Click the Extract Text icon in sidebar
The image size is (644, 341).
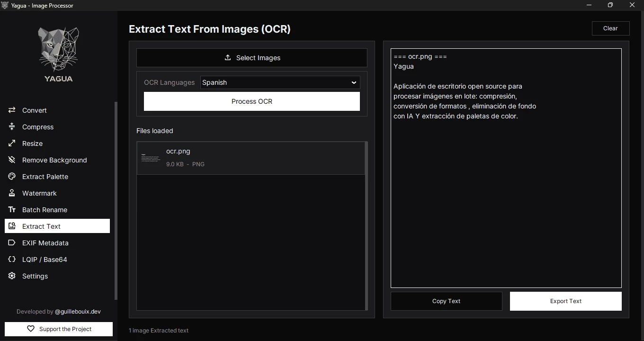coord(12,226)
